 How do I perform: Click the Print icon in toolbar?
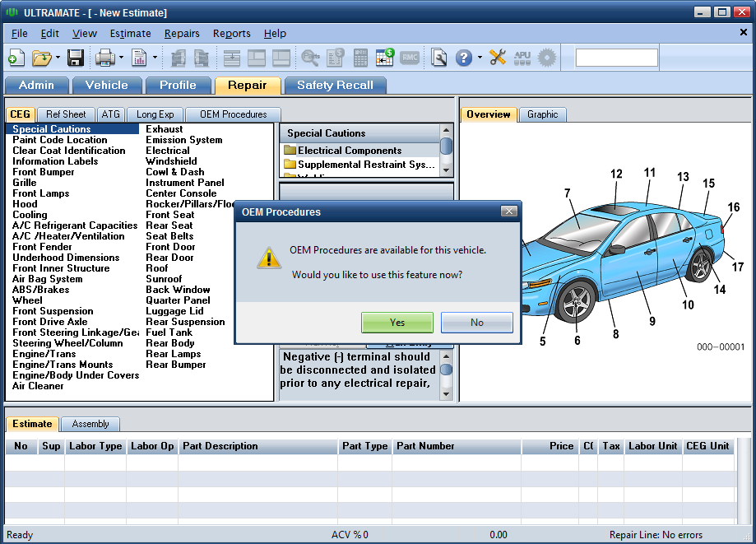(104, 58)
